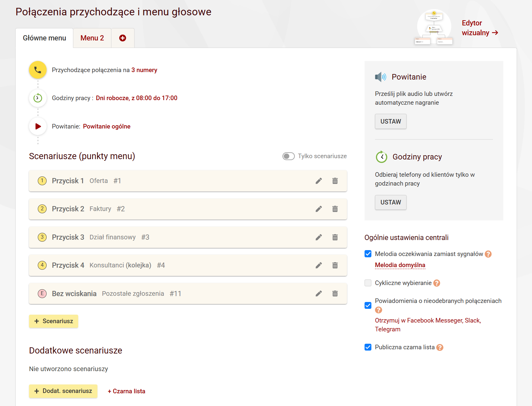Image resolution: width=532 pixels, height=406 pixels.
Task: Change the Powitanie ogólne greeting
Action: pyautogui.click(x=107, y=127)
